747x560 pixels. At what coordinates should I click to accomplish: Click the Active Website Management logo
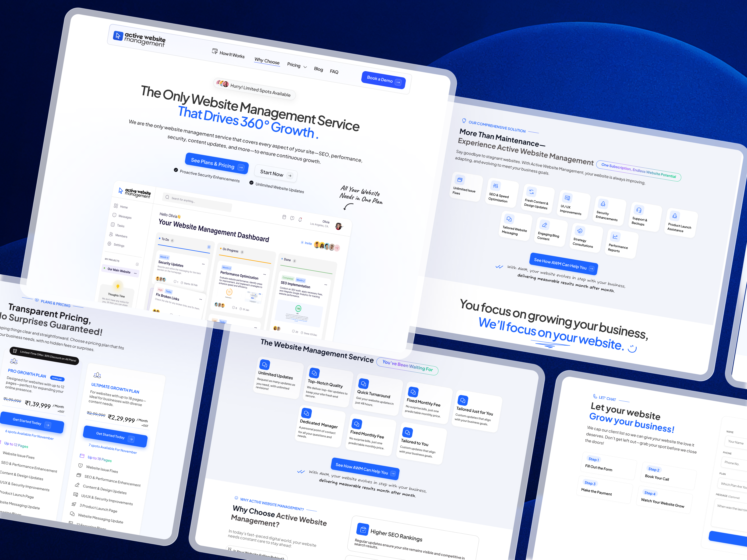(139, 39)
